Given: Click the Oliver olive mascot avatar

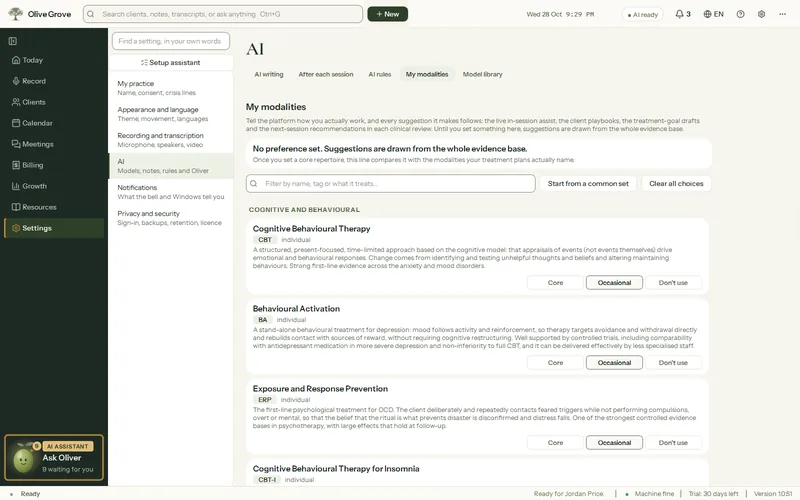Looking at the screenshot, I should point(23,460).
